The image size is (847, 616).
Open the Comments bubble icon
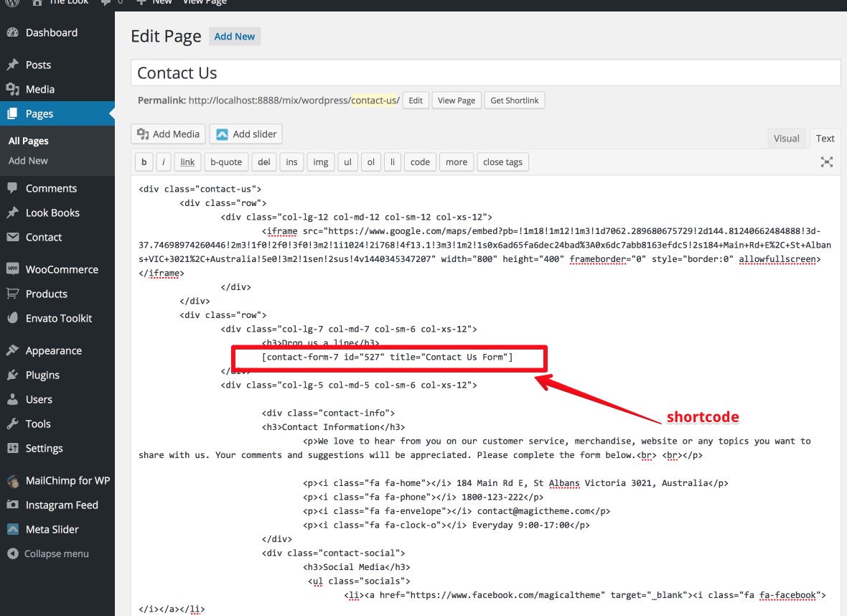coord(12,188)
